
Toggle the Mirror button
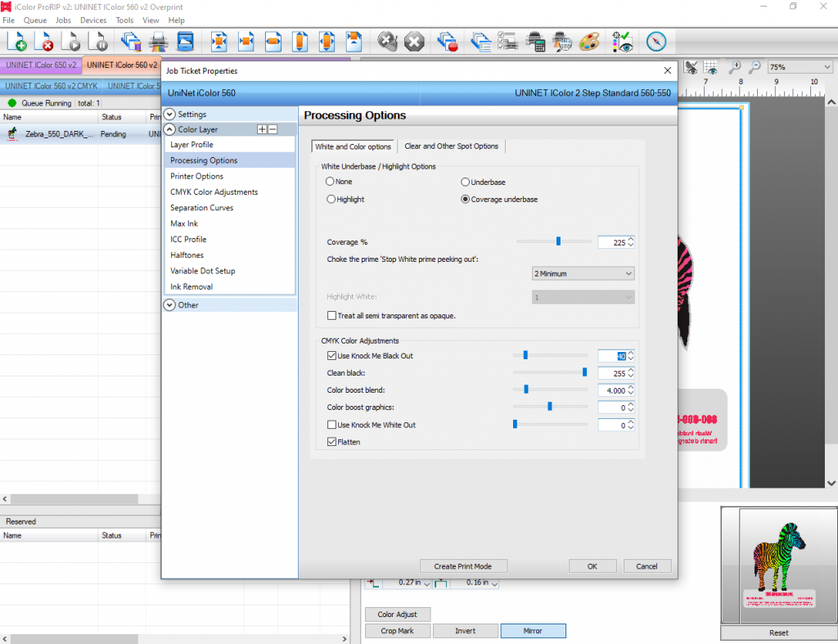[x=533, y=631]
